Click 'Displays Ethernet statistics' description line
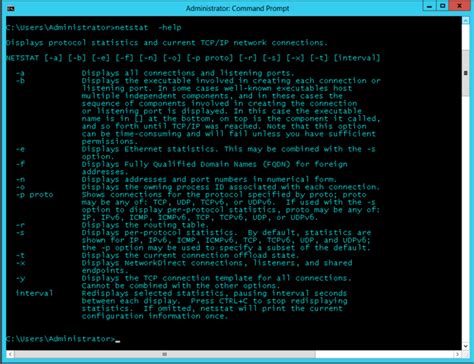The width and height of the screenshot is (474, 364). tap(229, 149)
